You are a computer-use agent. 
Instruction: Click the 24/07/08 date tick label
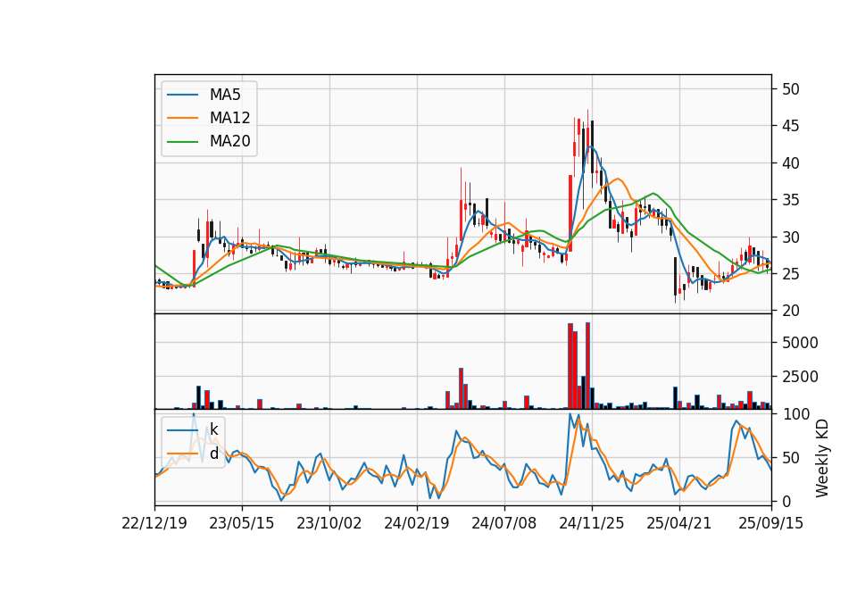(x=503, y=523)
